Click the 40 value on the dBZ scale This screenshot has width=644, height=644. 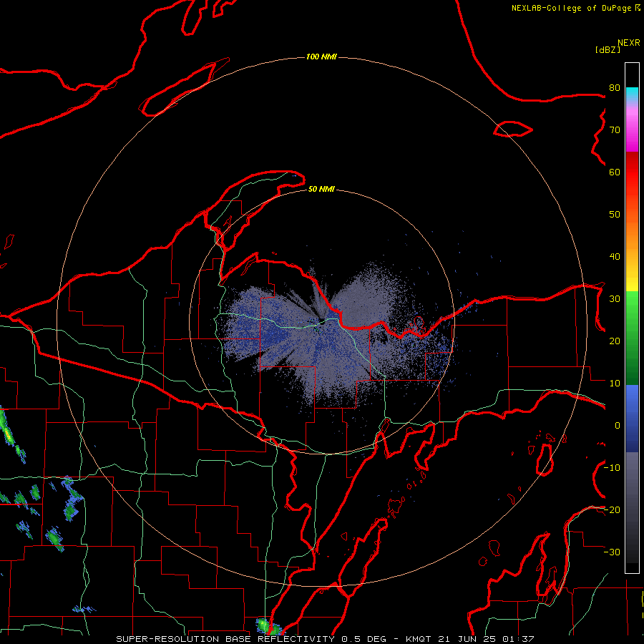tap(615, 257)
